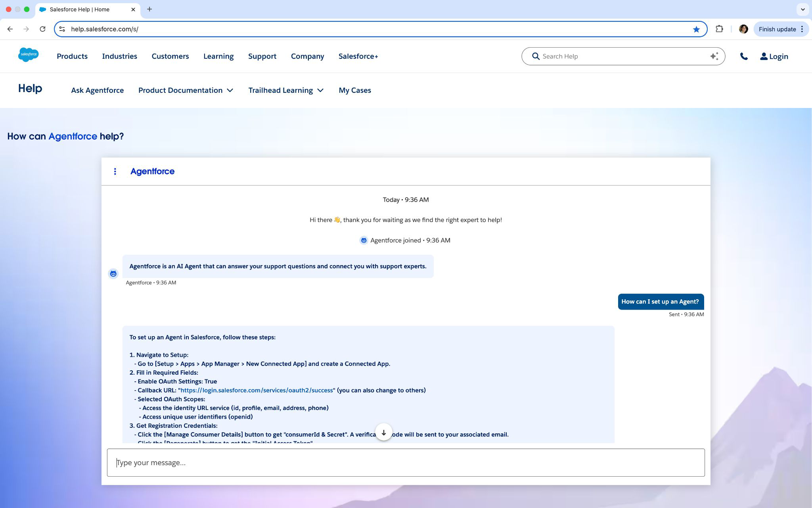Open the Customers menu
This screenshot has height=508, width=812.
[170, 56]
